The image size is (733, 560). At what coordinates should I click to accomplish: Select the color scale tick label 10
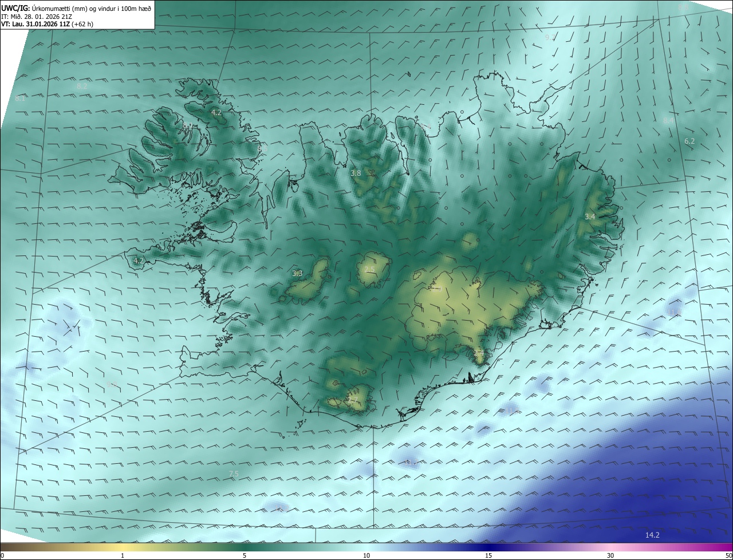(x=366, y=555)
